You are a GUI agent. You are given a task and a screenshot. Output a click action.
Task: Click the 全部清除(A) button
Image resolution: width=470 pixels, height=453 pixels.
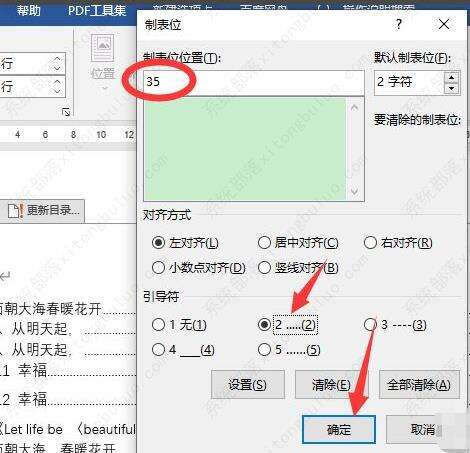419,385
